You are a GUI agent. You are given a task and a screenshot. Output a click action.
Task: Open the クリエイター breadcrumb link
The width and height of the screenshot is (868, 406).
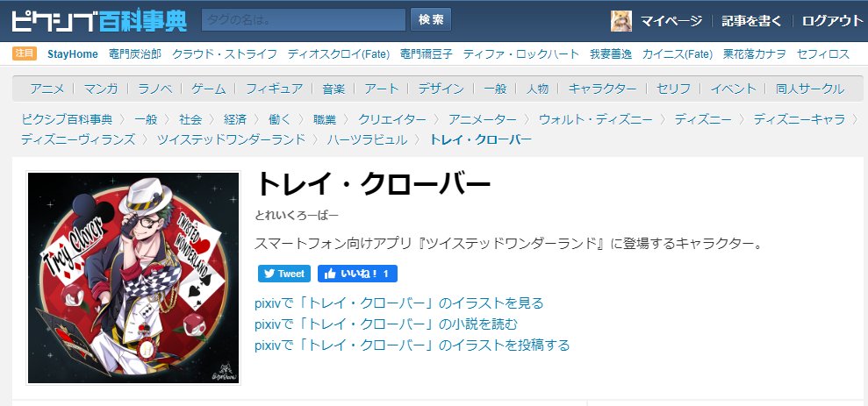click(392, 119)
